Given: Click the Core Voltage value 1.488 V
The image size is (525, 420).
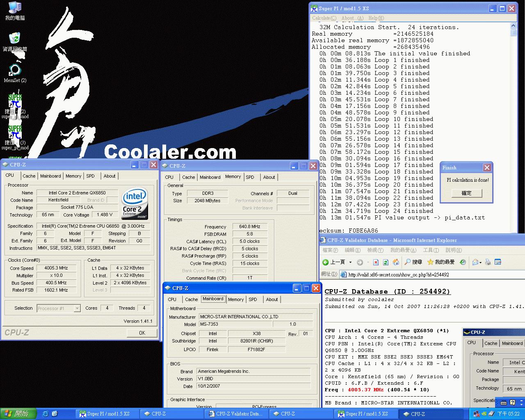Looking at the screenshot, I should coord(105,215).
